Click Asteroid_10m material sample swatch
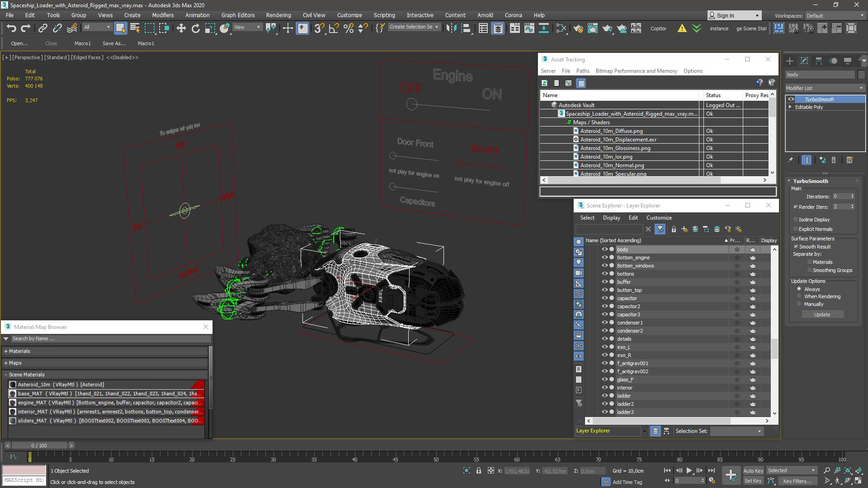 pyautogui.click(x=13, y=385)
